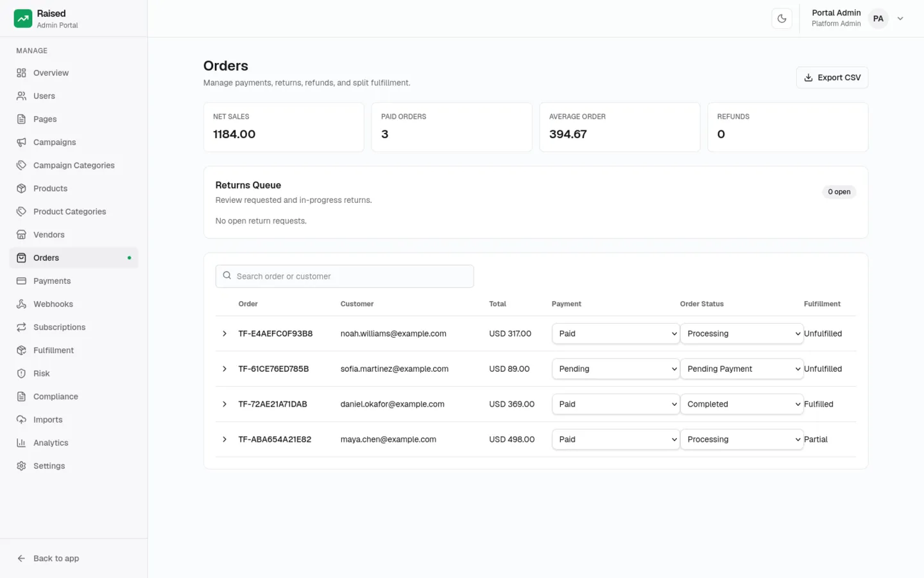This screenshot has height=578, width=924.
Task: Open Pending Payment order status dropdown
Action: (742, 369)
